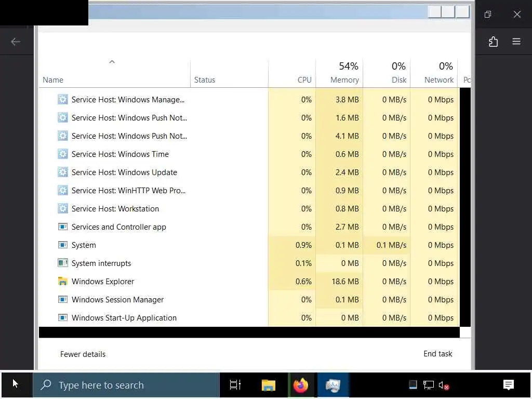Restore down the browser window
Image resolution: width=532 pixels, height=399 pixels.
click(487, 14)
